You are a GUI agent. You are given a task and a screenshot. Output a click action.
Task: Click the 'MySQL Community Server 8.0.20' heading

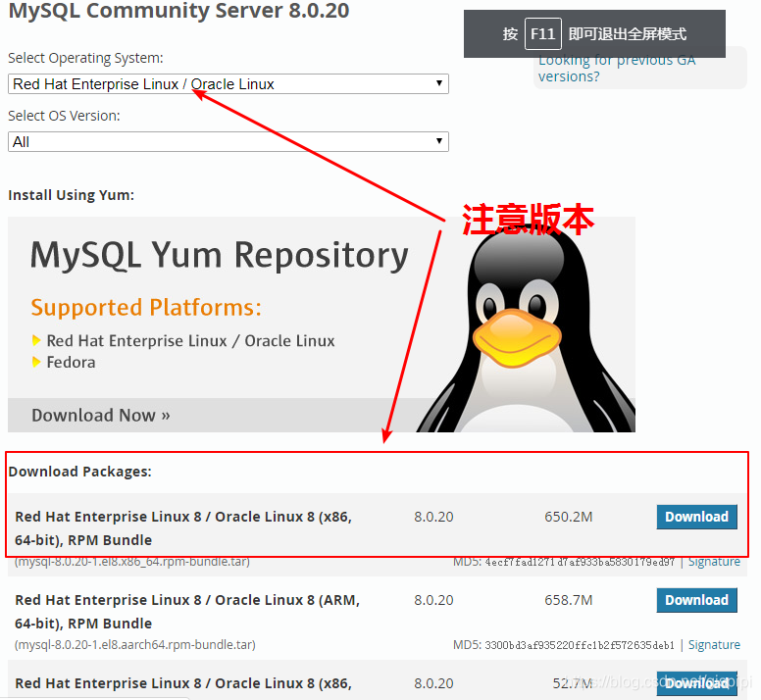tap(179, 11)
